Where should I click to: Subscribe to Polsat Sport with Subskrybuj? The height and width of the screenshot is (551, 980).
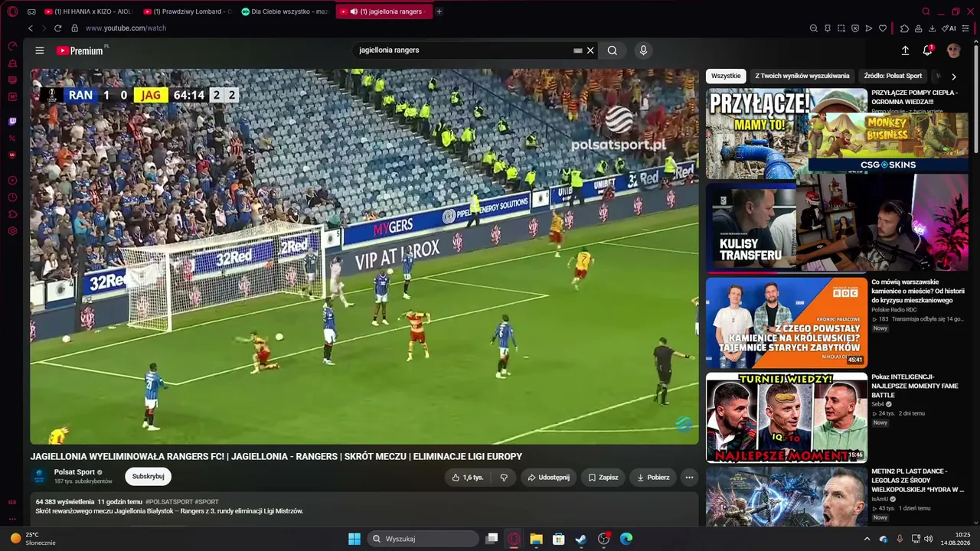(x=148, y=477)
